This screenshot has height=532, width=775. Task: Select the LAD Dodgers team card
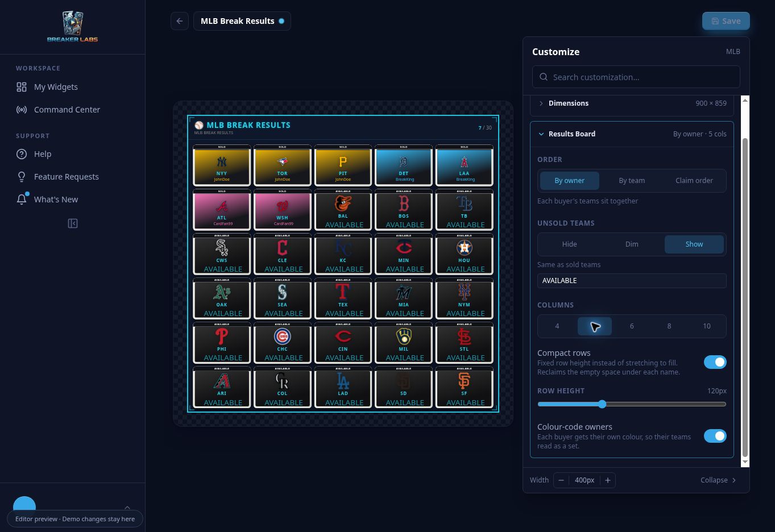click(343, 387)
